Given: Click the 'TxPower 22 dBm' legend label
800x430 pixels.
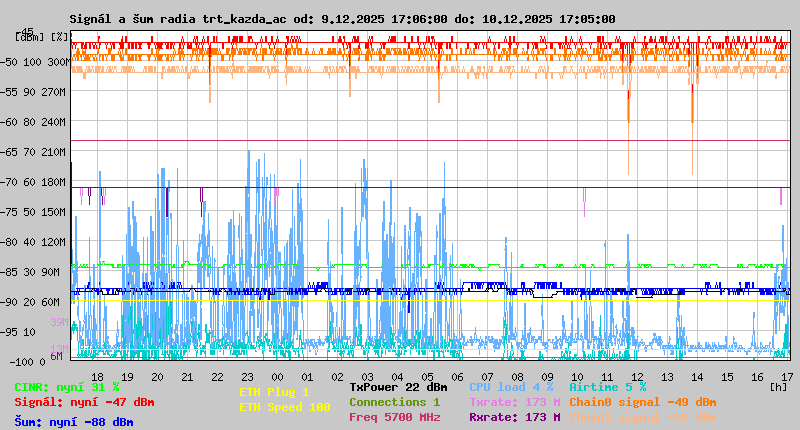Looking at the screenshot, I should [x=398, y=387].
